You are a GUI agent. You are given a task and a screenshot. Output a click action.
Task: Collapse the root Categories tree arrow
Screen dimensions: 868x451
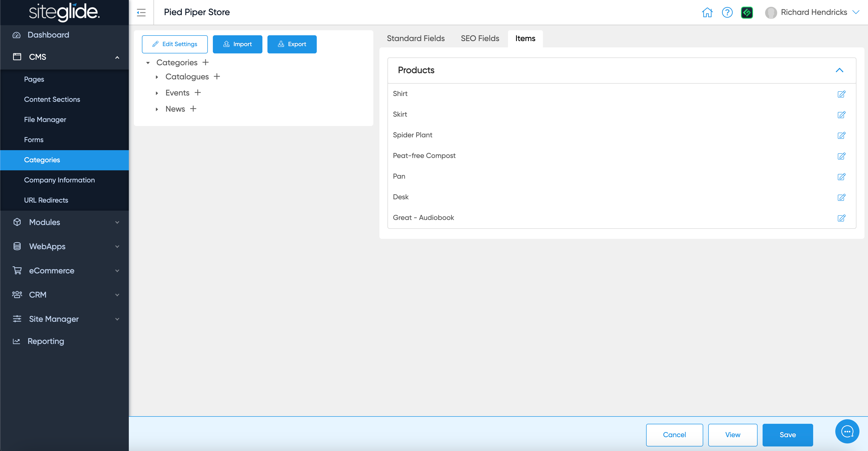pos(148,63)
